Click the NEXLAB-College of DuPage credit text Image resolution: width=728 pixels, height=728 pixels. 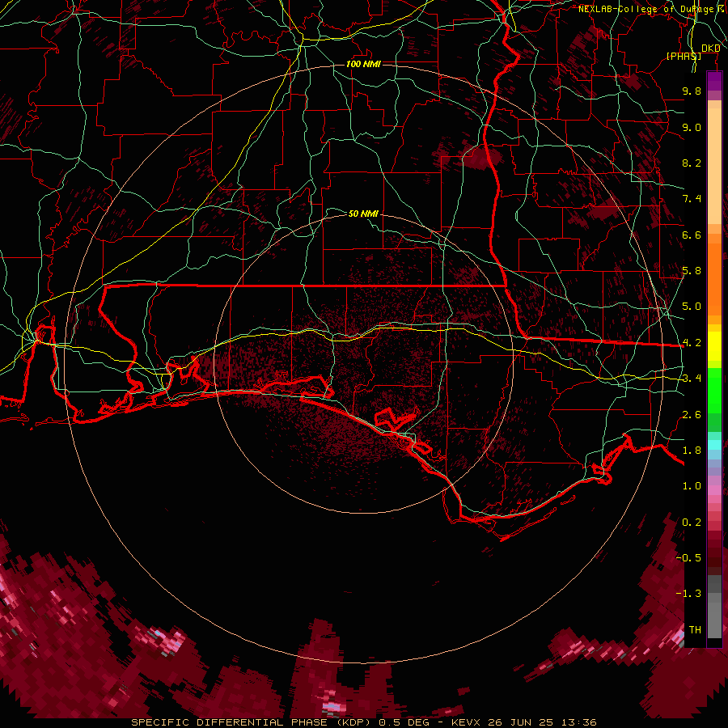(645, 9)
